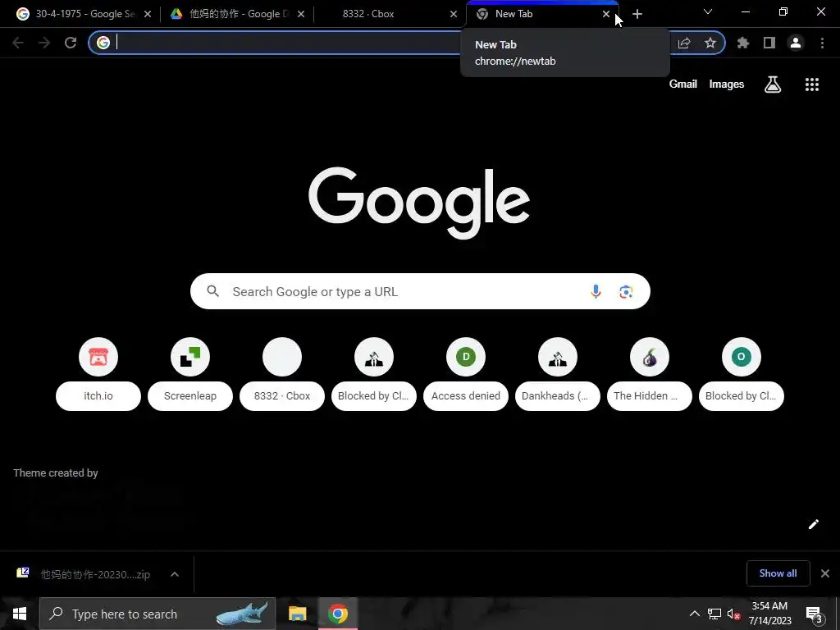Open first Blocked by Cl... shortcut beside 8332 · Cbox

(x=374, y=374)
